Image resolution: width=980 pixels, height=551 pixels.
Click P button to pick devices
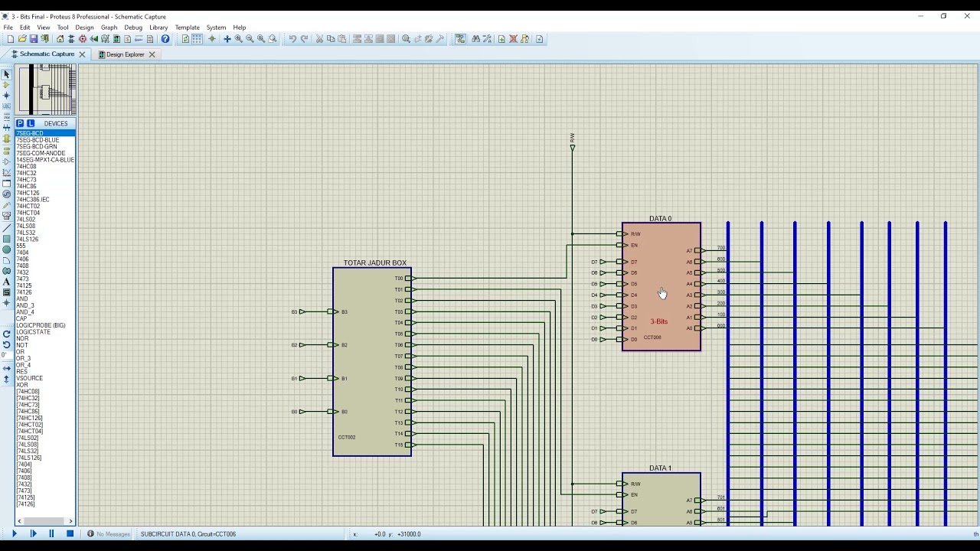[x=20, y=123]
